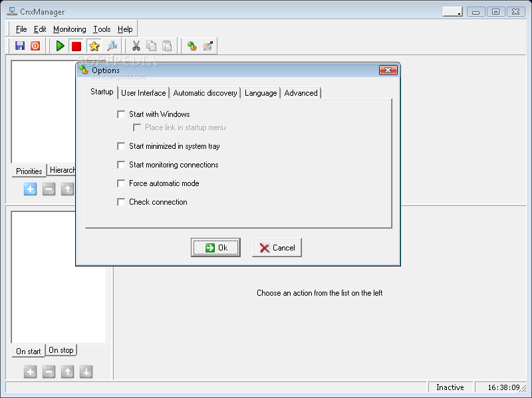Remove action with minus icon below On start

coord(49,372)
